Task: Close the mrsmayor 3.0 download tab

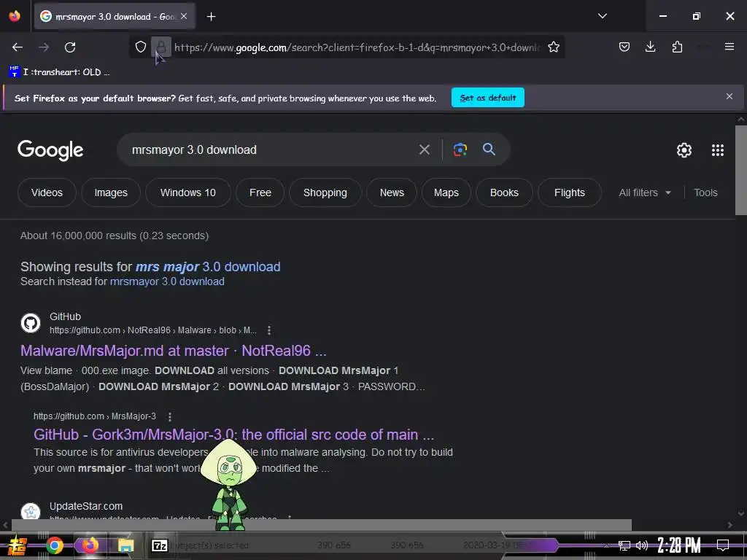Action: (184, 16)
